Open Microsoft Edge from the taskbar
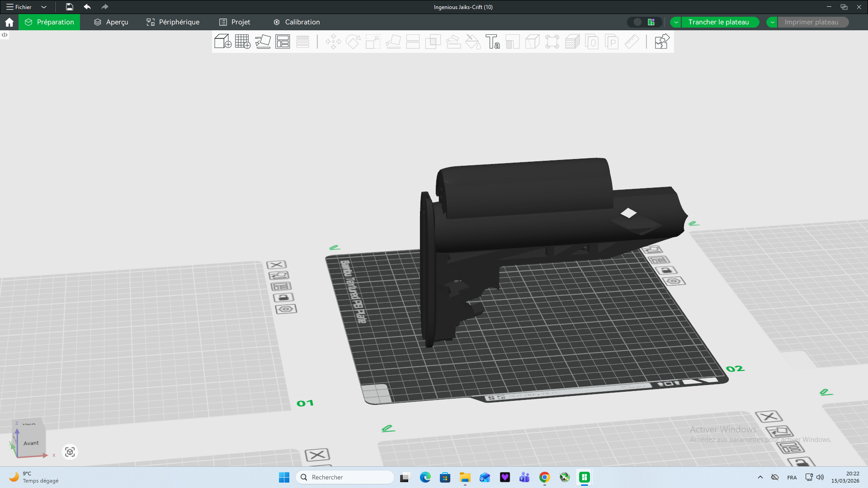868x488 pixels. point(425,477)
